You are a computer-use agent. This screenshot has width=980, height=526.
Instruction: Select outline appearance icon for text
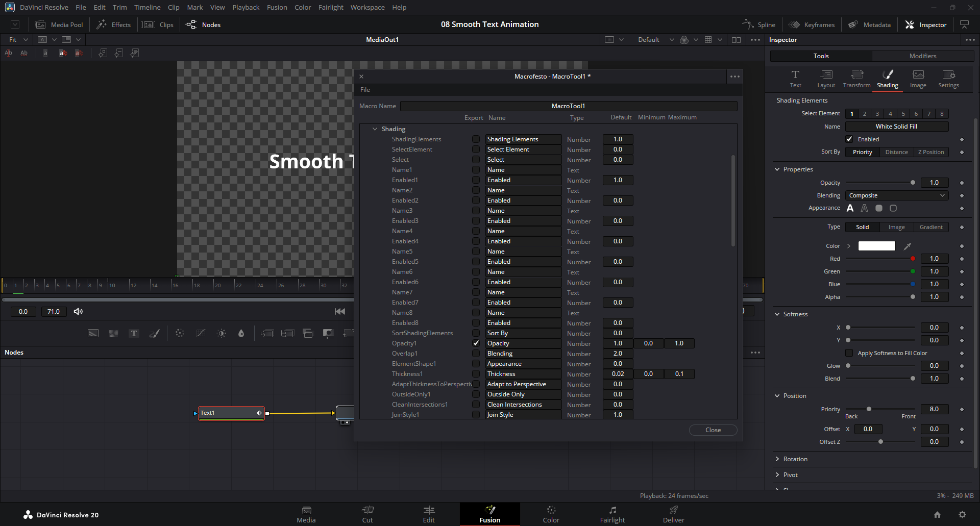pyautogui.click(x=864, y=208)
